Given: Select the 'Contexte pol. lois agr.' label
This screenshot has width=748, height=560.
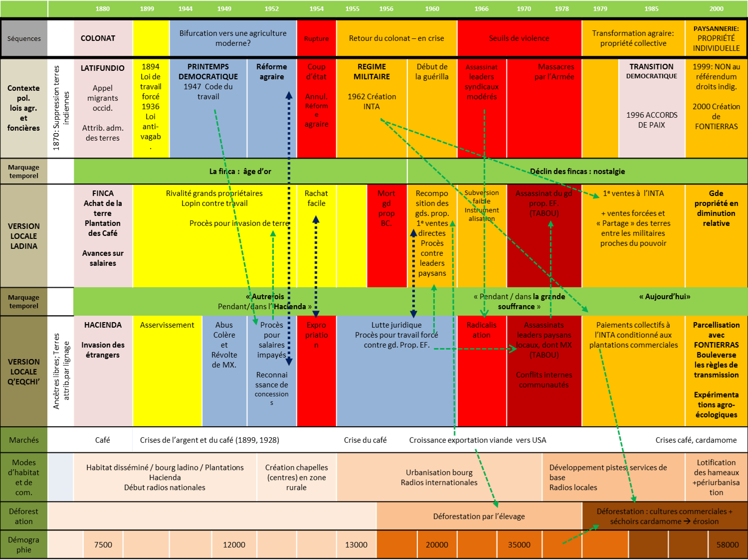Looking at the screenshot, I should tap(24, 108).
